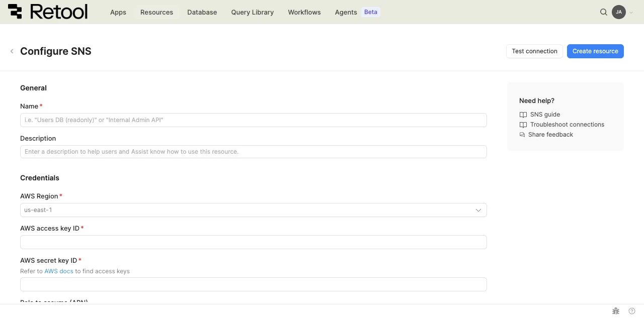The width and height of the screenshot is (644, 318).
Task: Click the Credentials section heading
Action: pos(40,178)
